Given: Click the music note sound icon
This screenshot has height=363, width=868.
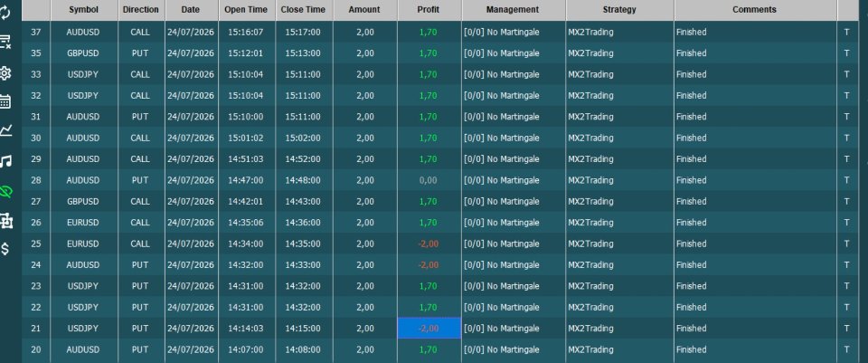Looking at the screenshot, I should point(5,161).
